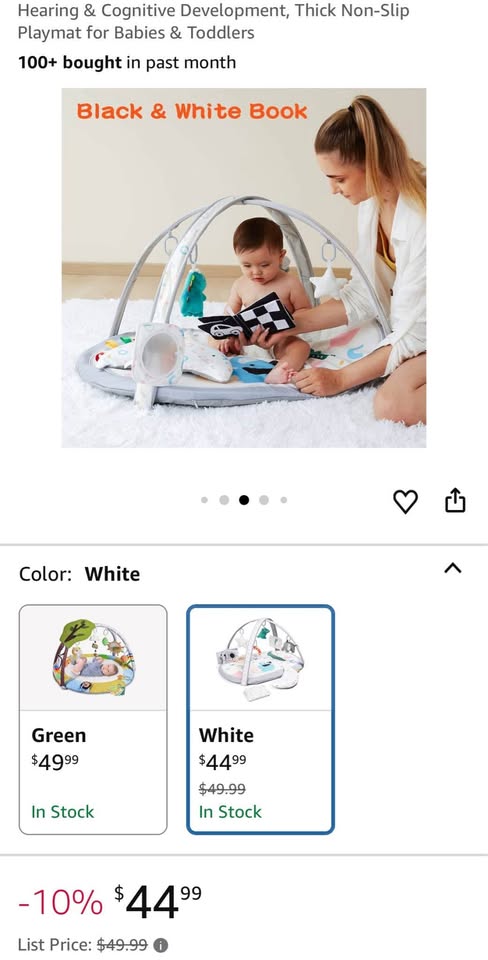Click the Green playmat thumbnail image
Image resolution: width=488 pixels, height=960 pixels.
point(93,658)
